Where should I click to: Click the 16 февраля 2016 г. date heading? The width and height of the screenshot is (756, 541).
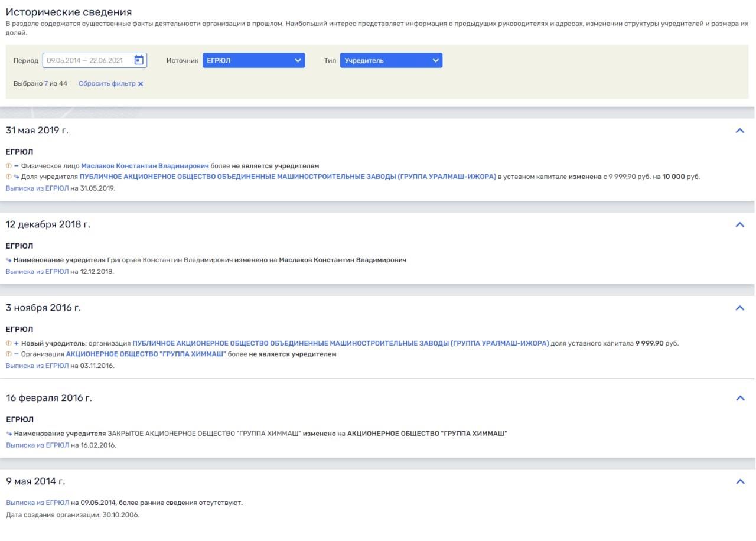tap(49, 398)
